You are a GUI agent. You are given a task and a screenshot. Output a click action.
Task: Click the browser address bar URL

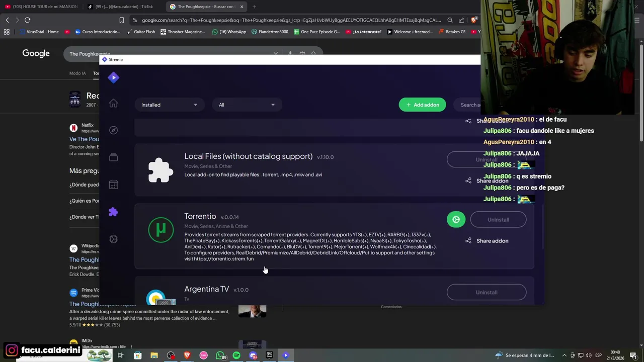click(291, 20)
